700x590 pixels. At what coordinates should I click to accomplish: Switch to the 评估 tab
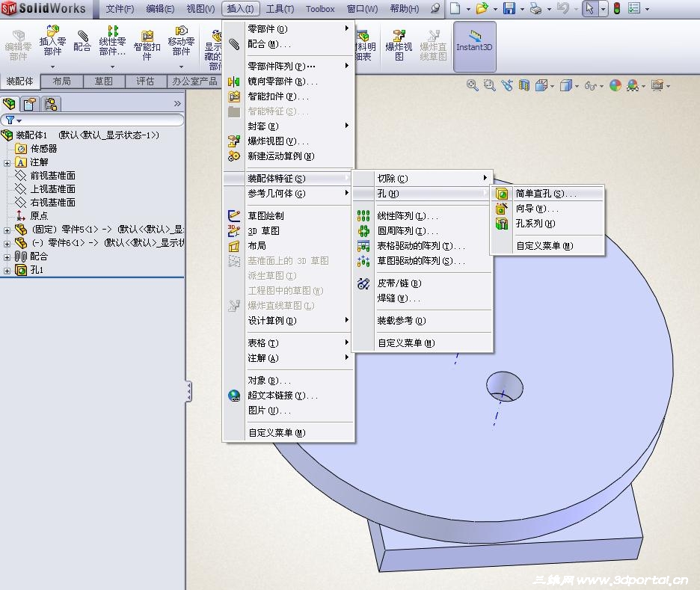pyautogui.click(x=145, y=82)
